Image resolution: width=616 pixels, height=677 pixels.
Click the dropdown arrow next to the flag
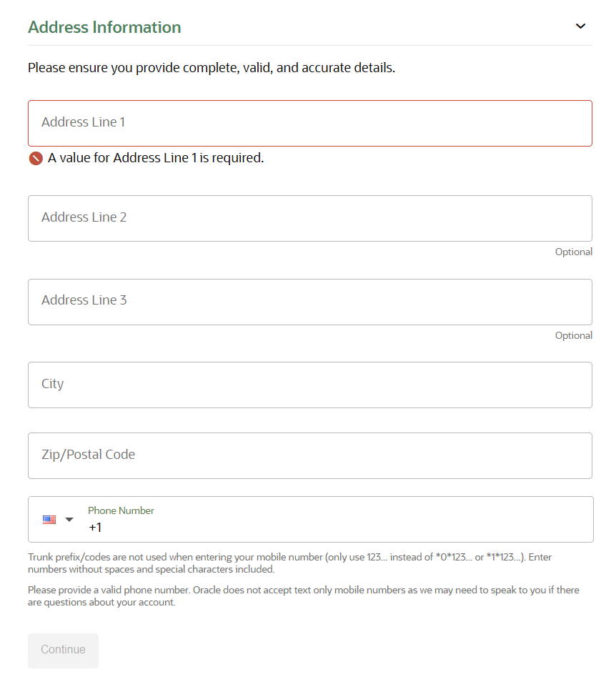coord(69,519)
